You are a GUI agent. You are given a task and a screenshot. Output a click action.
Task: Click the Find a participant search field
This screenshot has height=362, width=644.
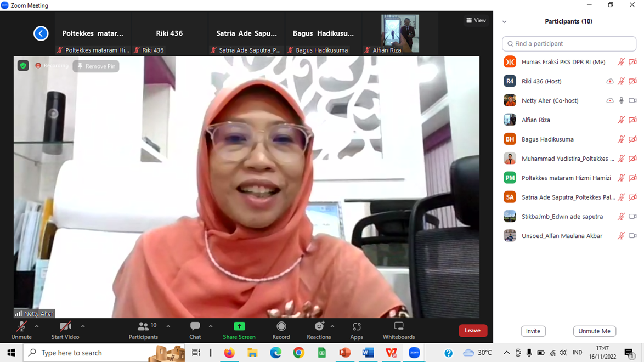tap(569, 43)
